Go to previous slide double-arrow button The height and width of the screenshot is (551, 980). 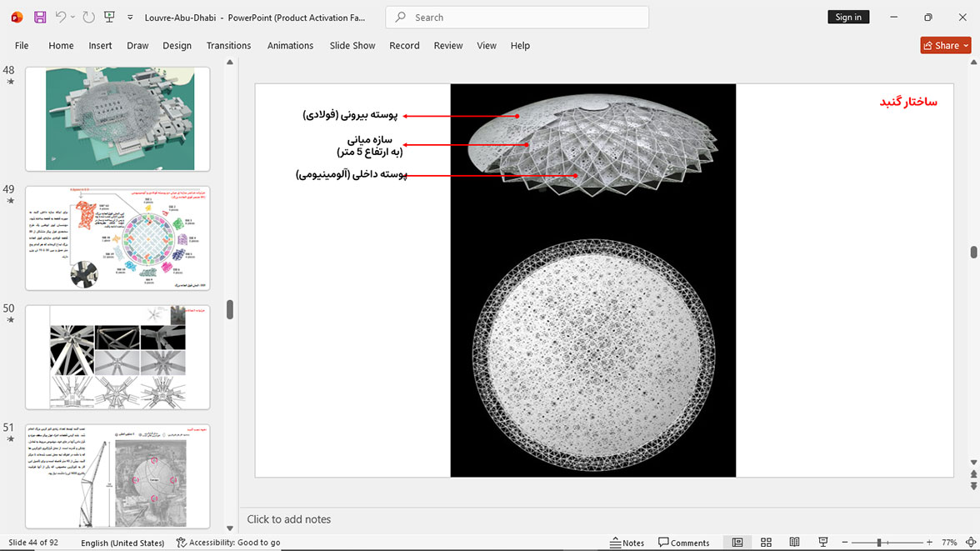(973, 474)
